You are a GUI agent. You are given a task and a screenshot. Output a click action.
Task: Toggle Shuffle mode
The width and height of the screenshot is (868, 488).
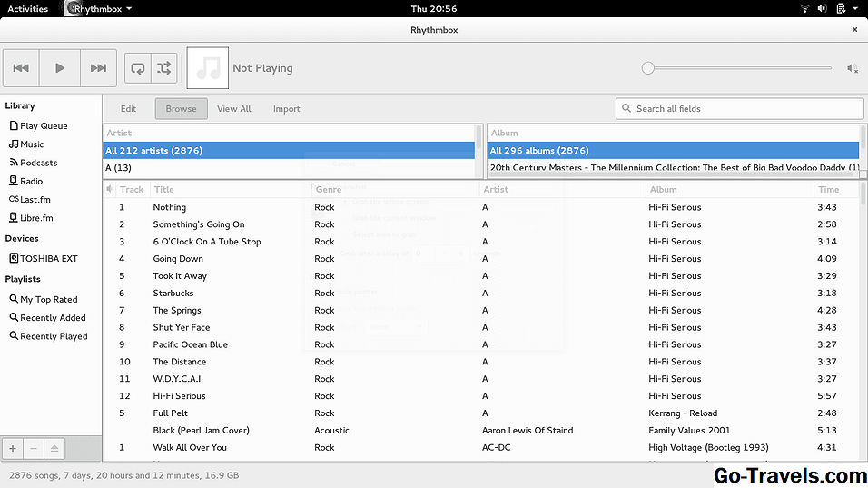click(x=163, y=68)
